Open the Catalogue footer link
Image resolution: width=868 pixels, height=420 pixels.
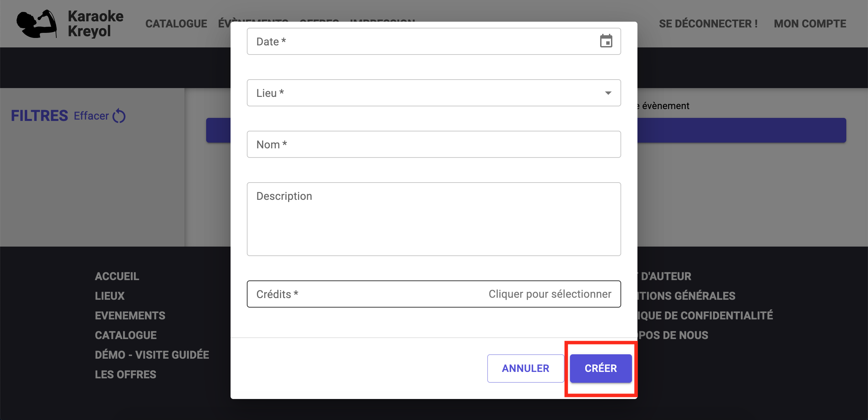point(126,335)
